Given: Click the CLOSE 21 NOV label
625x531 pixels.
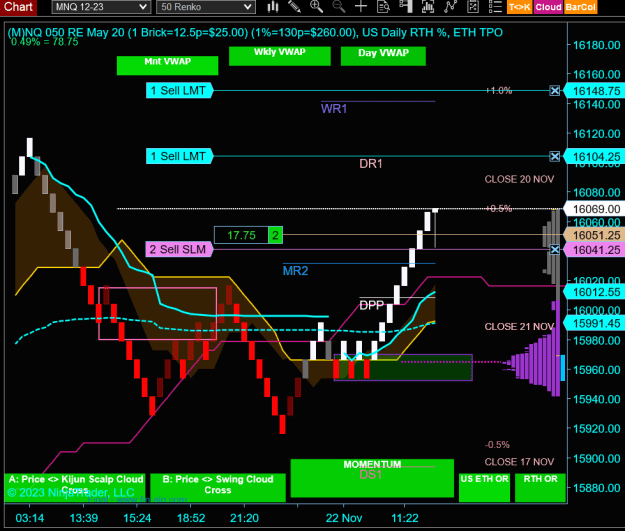Looking at the screenshot, I should 519,327.
